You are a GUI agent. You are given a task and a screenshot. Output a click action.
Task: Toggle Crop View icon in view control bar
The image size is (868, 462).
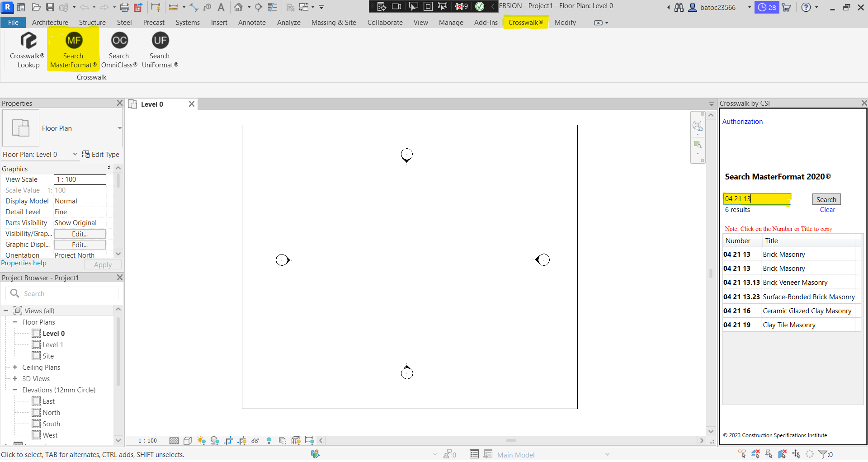pos(228,441)
